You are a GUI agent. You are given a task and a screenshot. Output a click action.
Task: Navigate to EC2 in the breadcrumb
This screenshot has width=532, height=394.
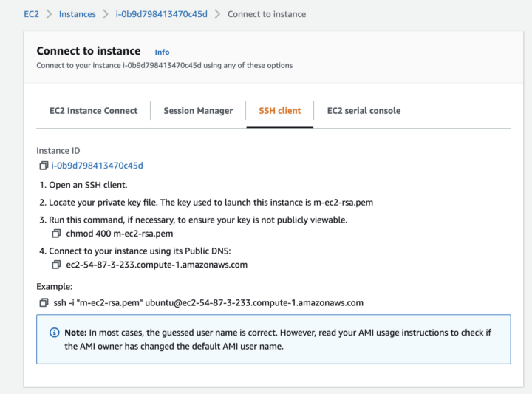[32, 14]
